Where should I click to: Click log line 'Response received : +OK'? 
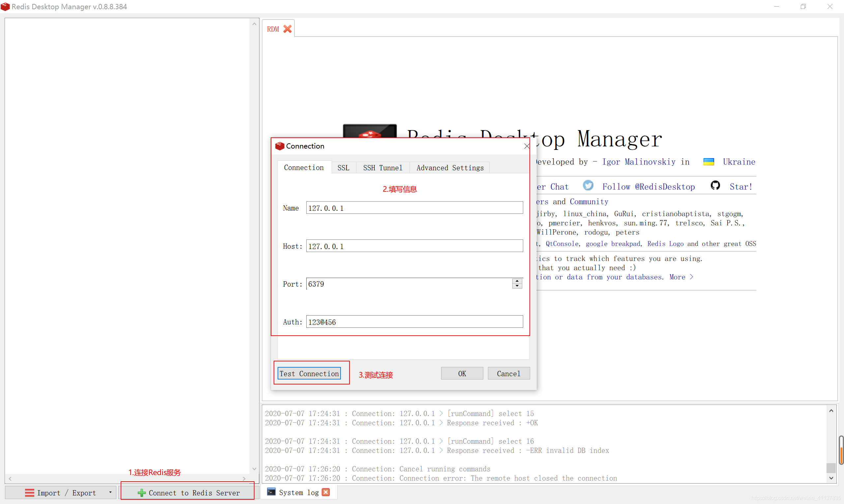[401, 423]
